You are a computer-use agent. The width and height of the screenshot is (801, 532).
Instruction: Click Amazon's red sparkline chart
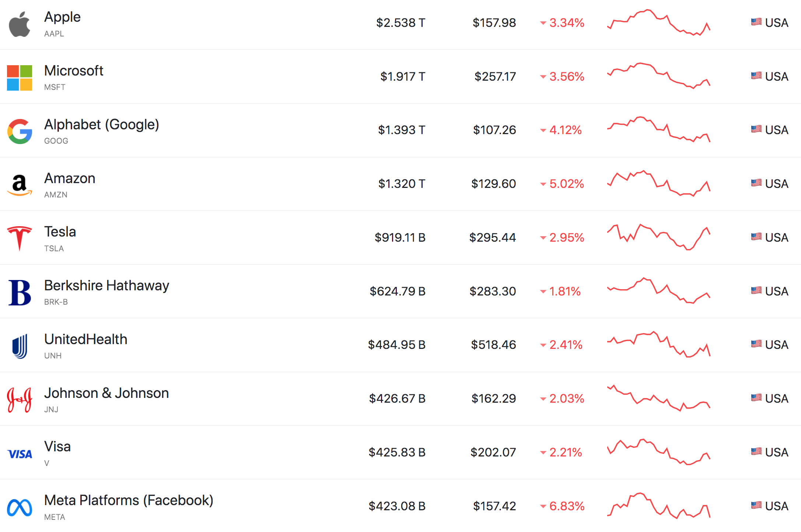(659, 183)
